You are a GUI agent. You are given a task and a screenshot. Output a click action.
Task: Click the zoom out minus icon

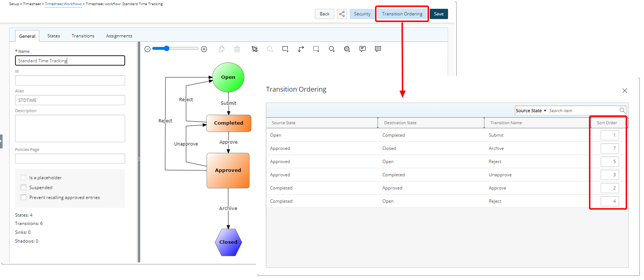click(148, 49)
